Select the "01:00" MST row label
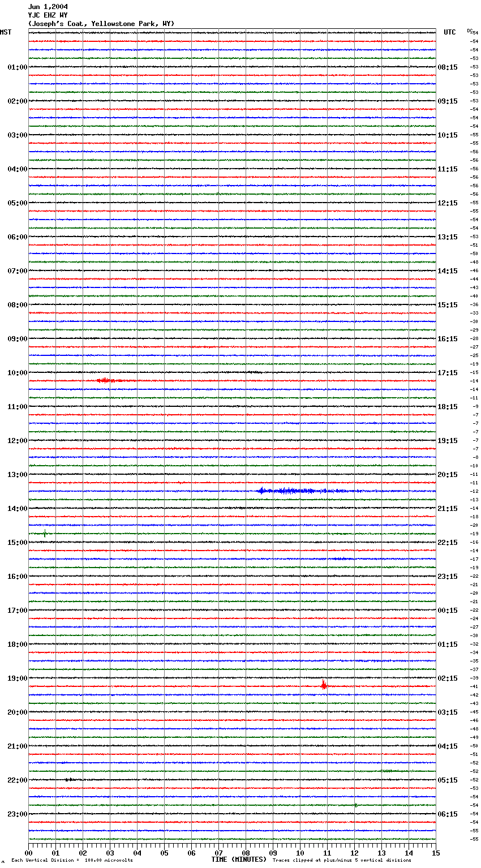The width and height of the screenshot is (481, 868). coord(18,67)
